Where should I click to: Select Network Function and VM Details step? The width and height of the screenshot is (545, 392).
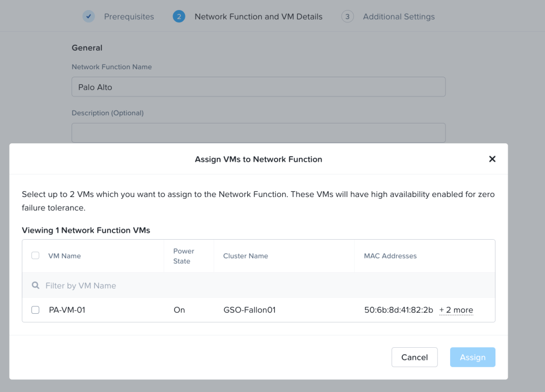(x=258, y=17)
